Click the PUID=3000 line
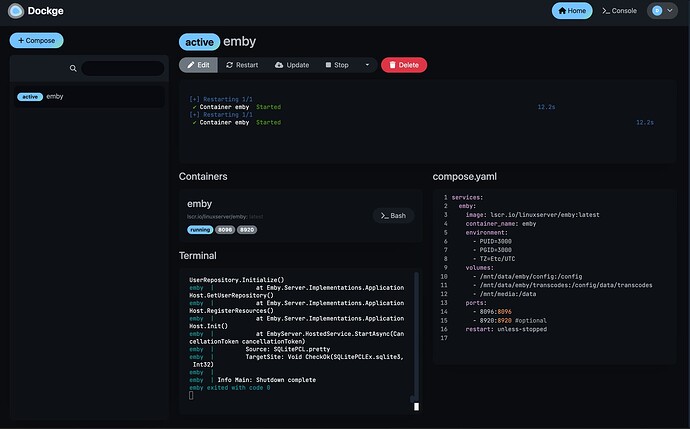 [492, 241]
